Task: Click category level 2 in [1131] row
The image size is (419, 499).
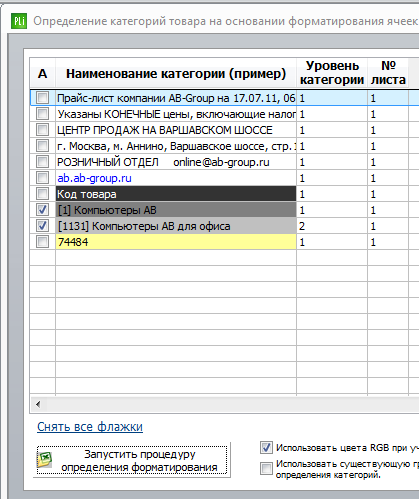Action: coord(332,226)
